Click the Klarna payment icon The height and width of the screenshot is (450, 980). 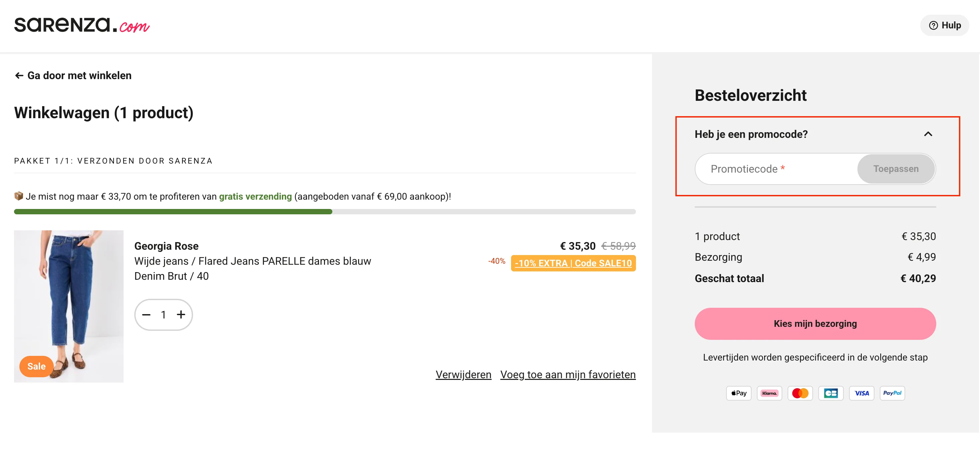click(x=769, y=393)
